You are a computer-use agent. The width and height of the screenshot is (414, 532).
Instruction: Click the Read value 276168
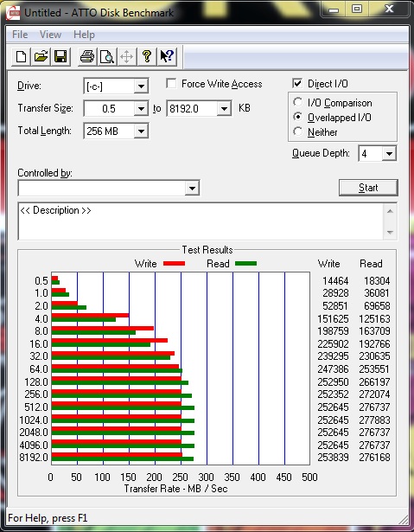click(x=374, y=458)
